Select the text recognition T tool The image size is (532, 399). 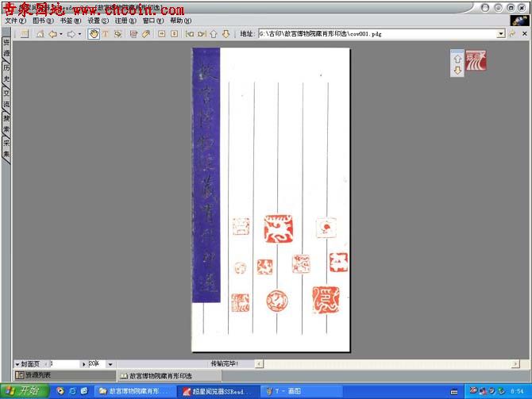105,34
